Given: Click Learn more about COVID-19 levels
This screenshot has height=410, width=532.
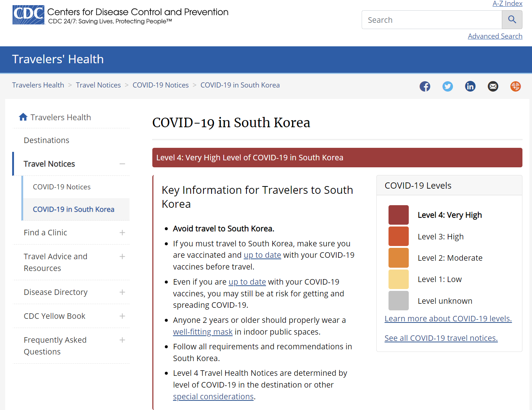Looking at the screenshot, I should (x=448, y=318).
